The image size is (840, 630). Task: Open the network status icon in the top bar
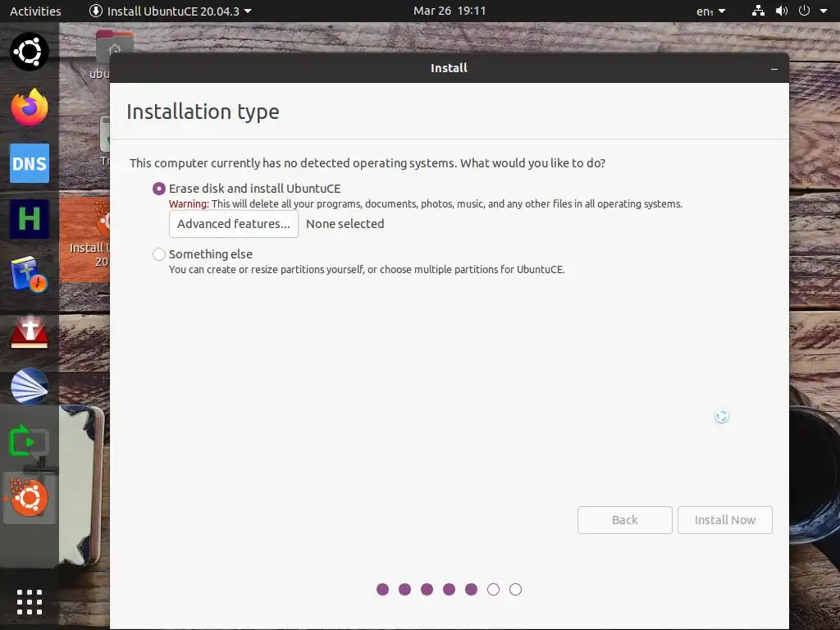pyautogui.click(x=758, y=11)
